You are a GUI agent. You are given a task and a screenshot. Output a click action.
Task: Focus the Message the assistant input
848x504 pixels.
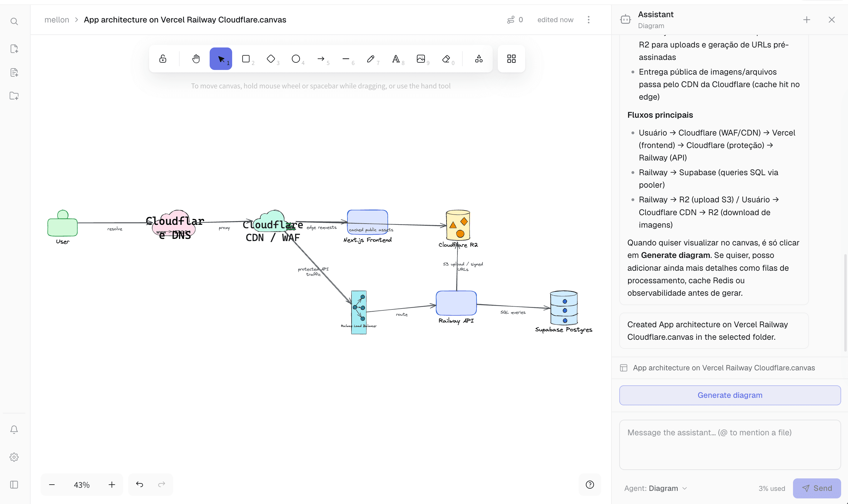point(730,445)
